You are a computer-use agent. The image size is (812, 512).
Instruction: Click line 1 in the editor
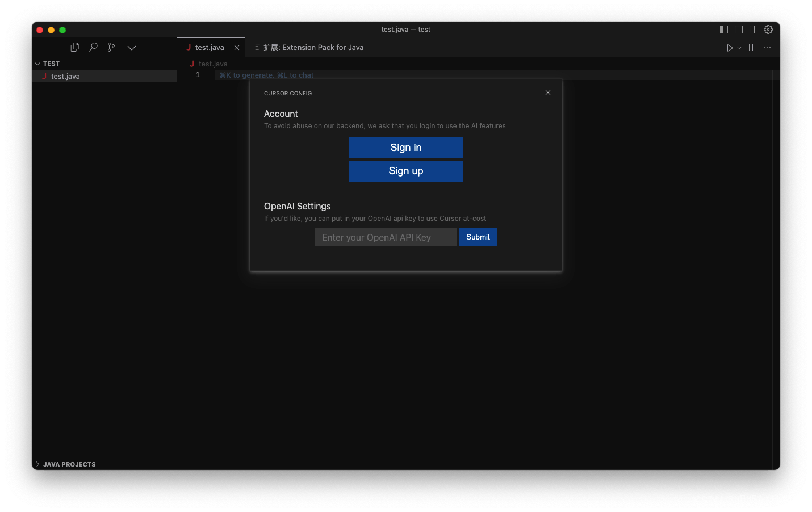(493, 75)
